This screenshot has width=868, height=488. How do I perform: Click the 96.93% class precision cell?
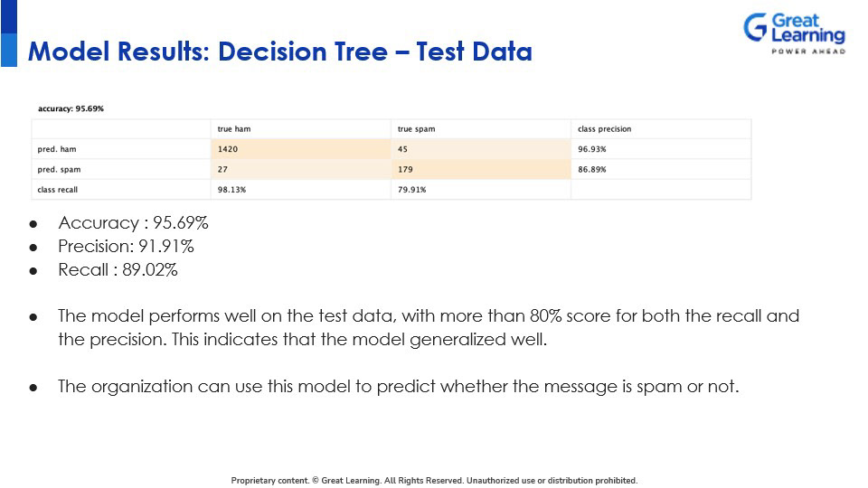pos(592,149)
